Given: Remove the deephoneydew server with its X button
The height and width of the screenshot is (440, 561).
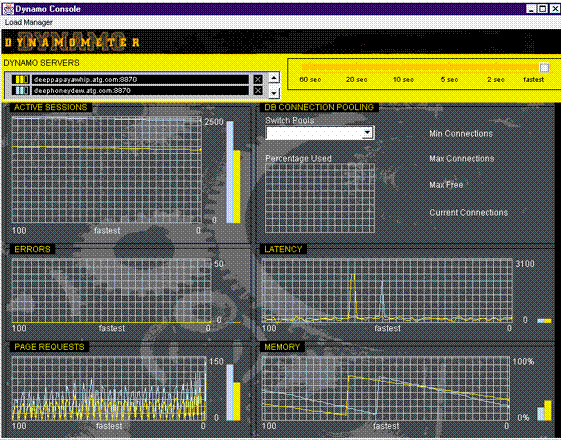Looking at the screenshot, I should coord(258,91).
